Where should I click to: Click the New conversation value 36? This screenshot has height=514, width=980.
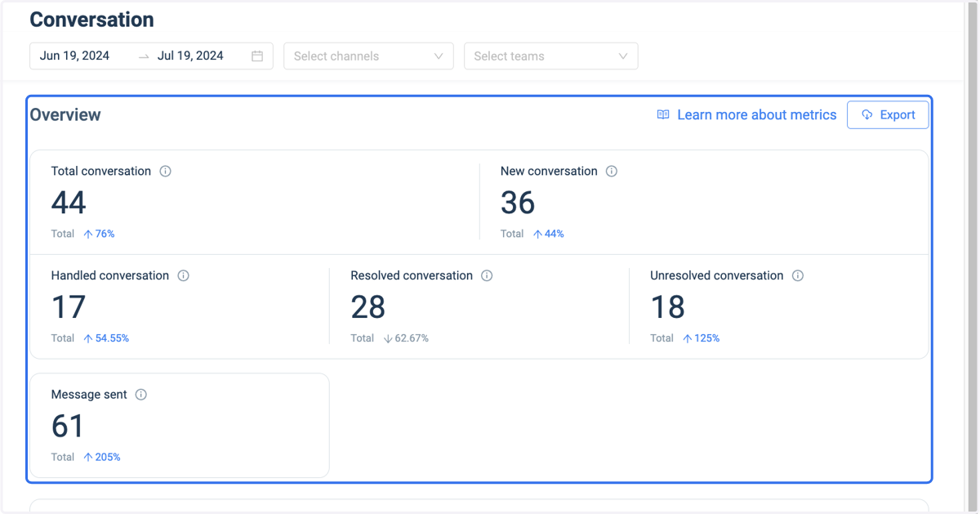518,203
